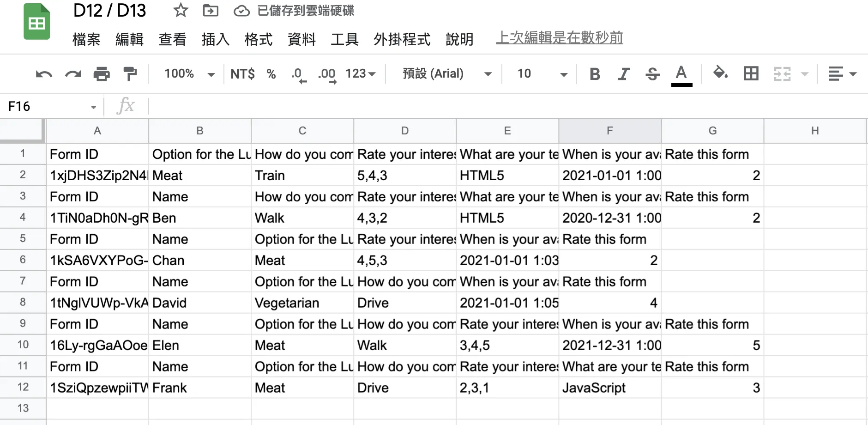Click the 上次編輯是在數秒前 link
The width and height of the screenshot is (868, 425).
point(560,37)
